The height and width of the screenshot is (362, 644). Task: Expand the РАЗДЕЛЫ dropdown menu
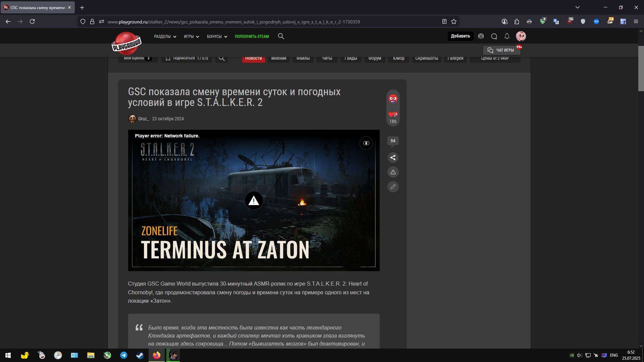[165, 37]
